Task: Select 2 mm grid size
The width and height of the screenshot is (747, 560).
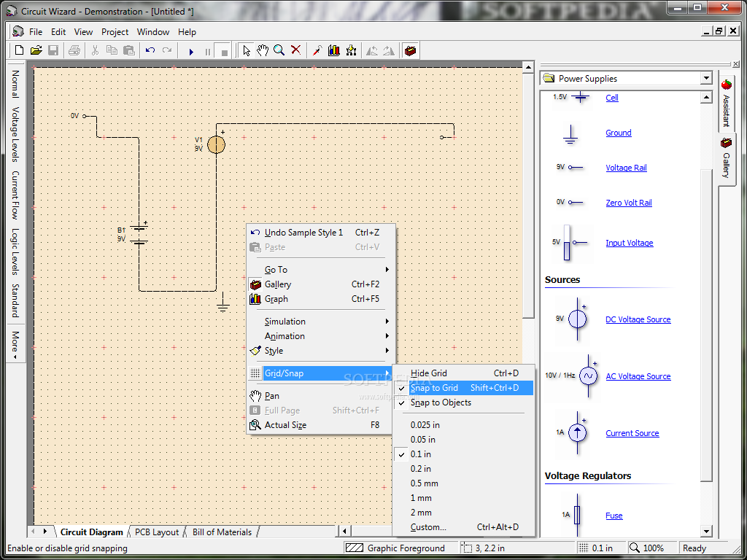Action: (x=463, y=513)
